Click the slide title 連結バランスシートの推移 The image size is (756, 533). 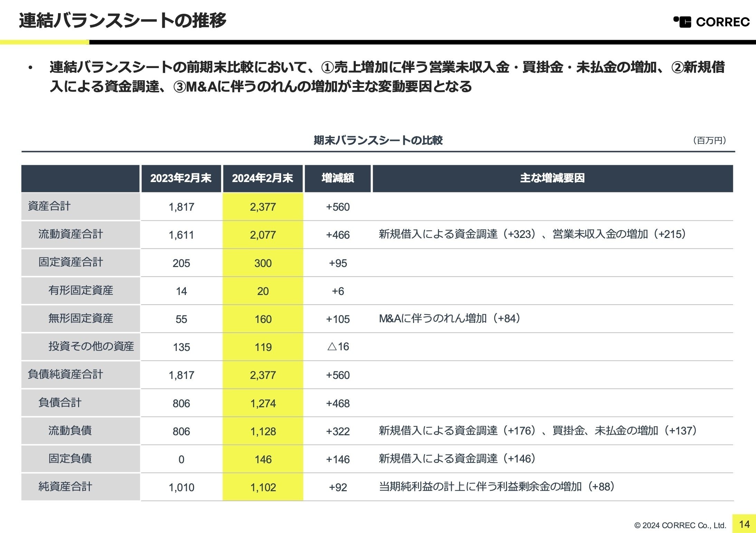point(123,20)
